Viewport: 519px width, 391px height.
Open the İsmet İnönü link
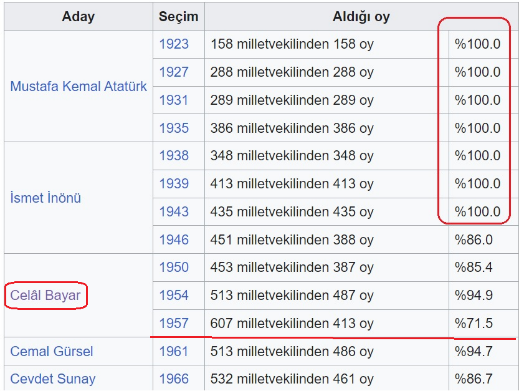click(x=45, y=198)
